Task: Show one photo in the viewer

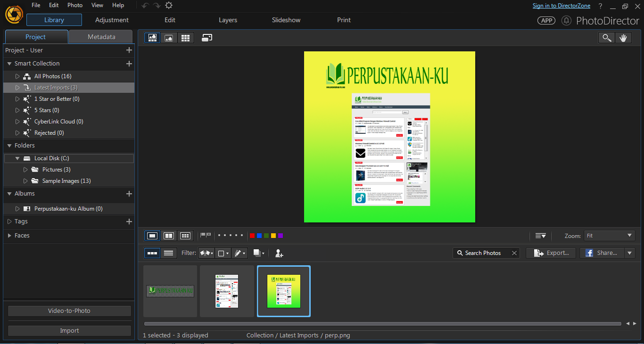Action: tap(152, 236)
